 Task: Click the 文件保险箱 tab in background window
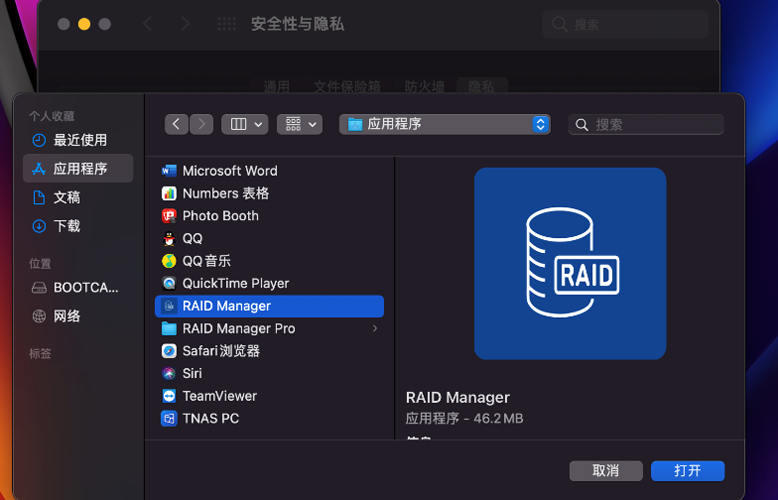[347, 86]
